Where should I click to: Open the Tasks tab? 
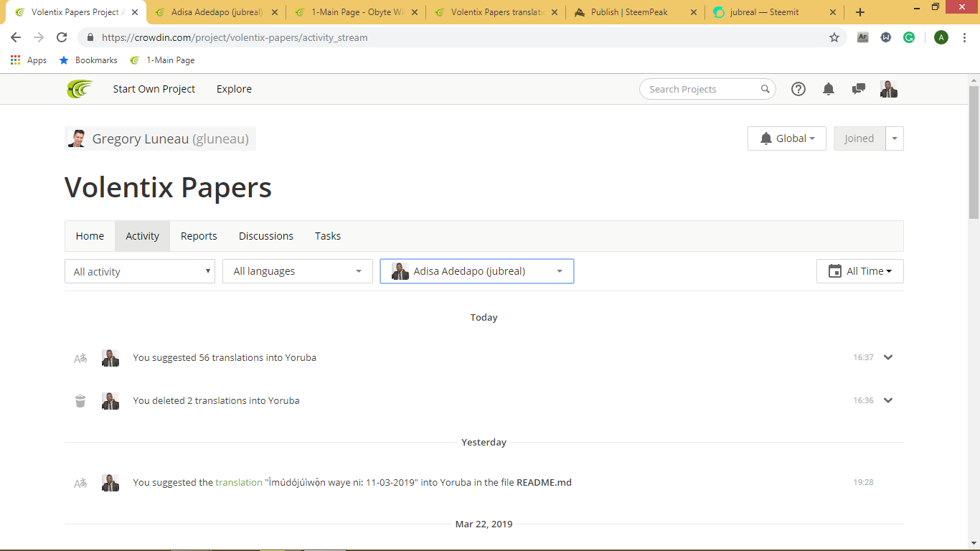click(x=328, y=236)
